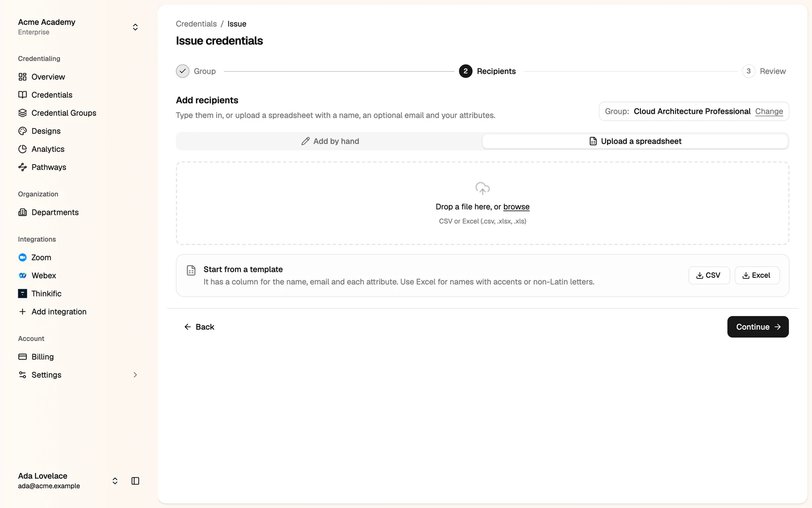This screenshot has width=812, height=508.
Task: Click the cloud upload icon in the drop zone
Action: point(483,188)
